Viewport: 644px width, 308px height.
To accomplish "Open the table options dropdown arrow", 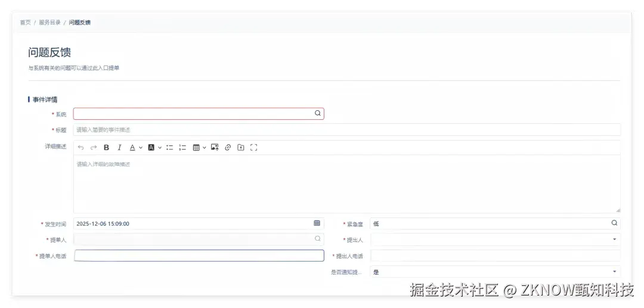I will 205,148.
